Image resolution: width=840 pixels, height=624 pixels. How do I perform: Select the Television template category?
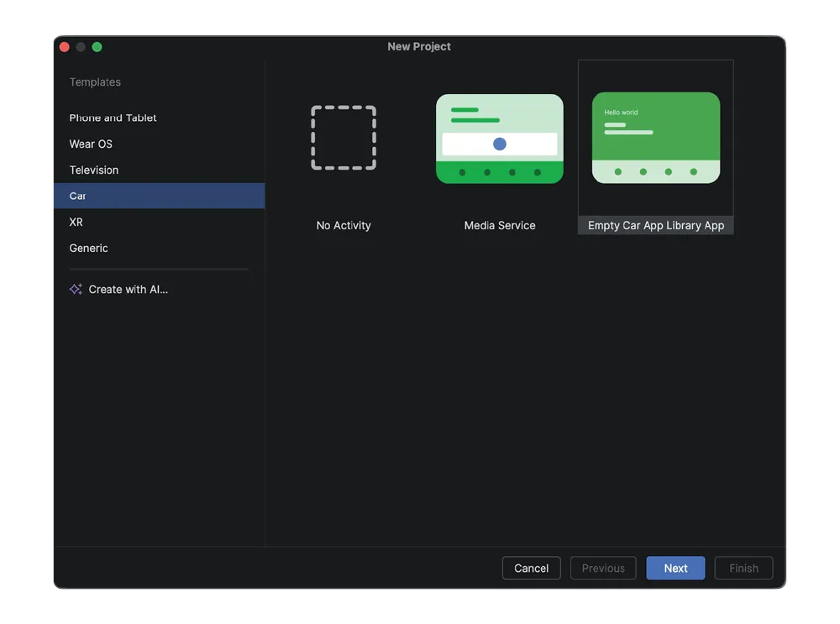94,170
